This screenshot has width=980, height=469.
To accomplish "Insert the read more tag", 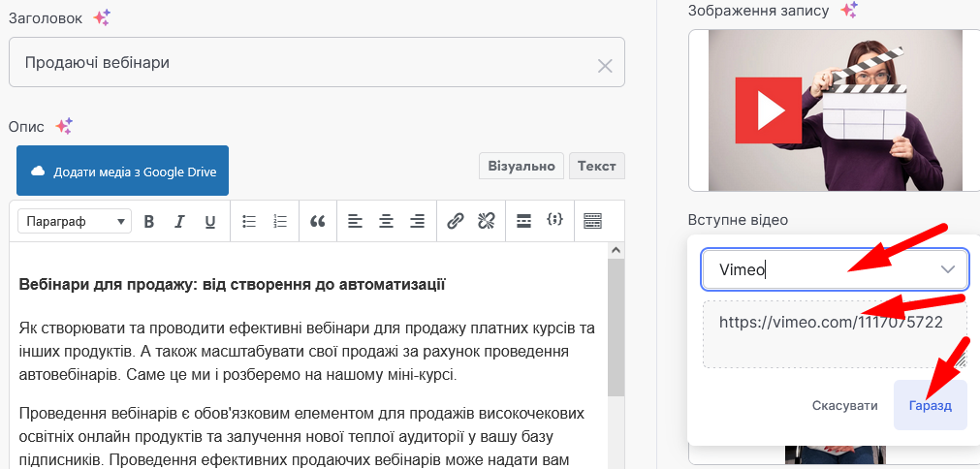I will [523, 221].
